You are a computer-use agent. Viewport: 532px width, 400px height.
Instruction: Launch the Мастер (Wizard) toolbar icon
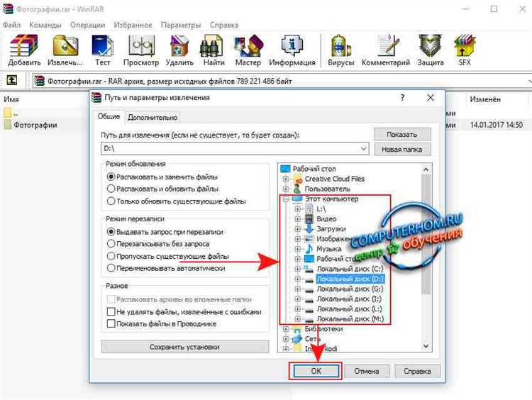[248, 50]
